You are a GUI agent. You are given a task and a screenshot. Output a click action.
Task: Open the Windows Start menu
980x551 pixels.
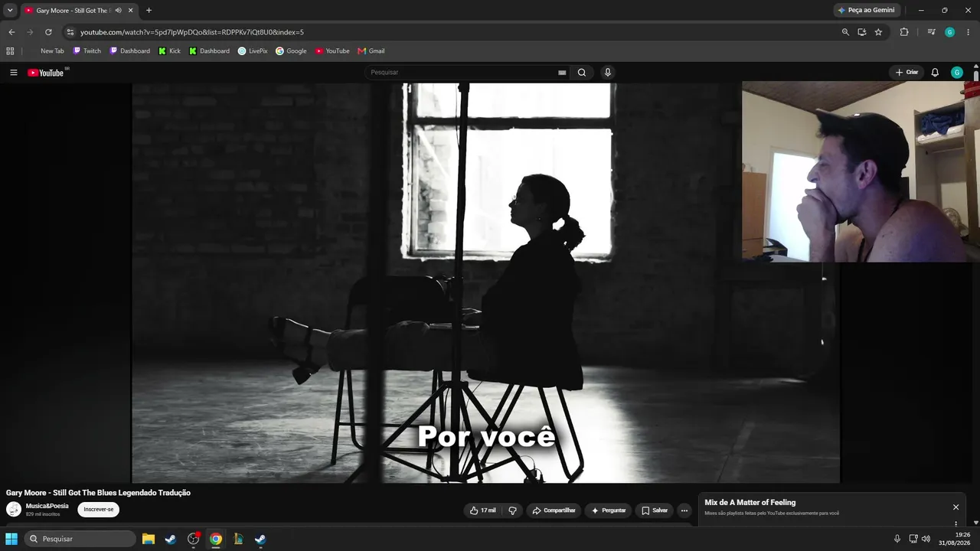point(11,539)
